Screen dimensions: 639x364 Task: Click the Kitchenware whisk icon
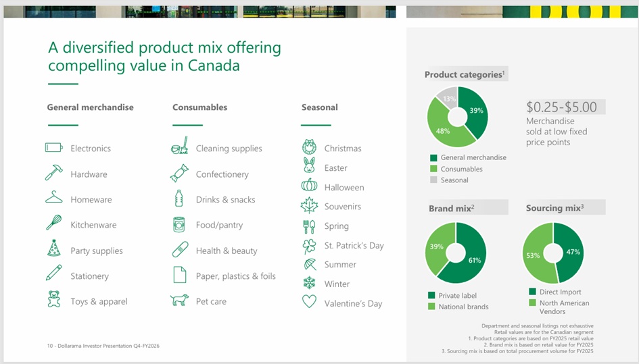point(53,224)
